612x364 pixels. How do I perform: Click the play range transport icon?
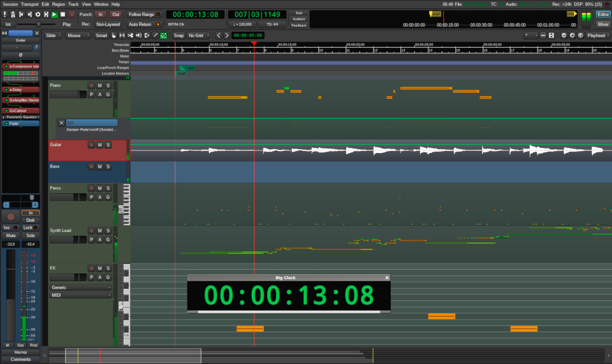(46, 15)
